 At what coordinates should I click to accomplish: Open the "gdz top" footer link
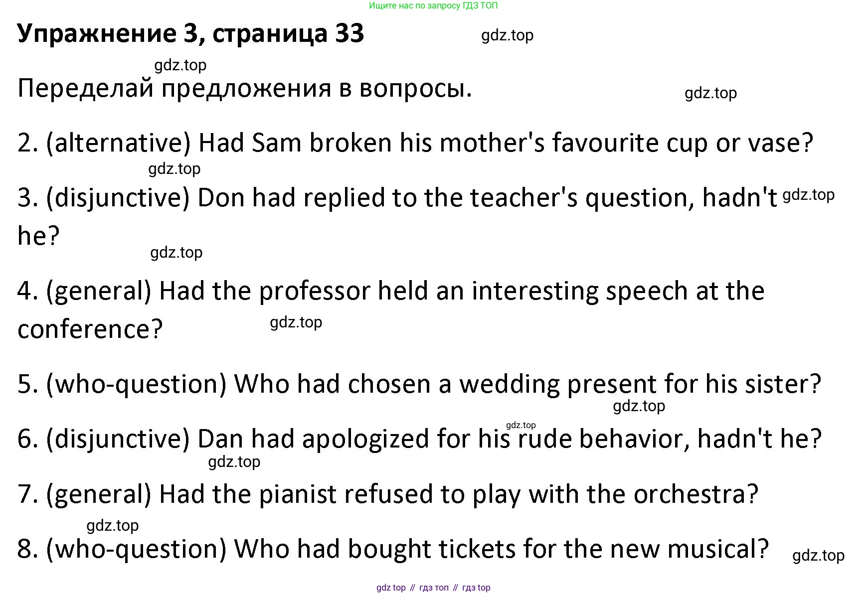tap(391, 588)
